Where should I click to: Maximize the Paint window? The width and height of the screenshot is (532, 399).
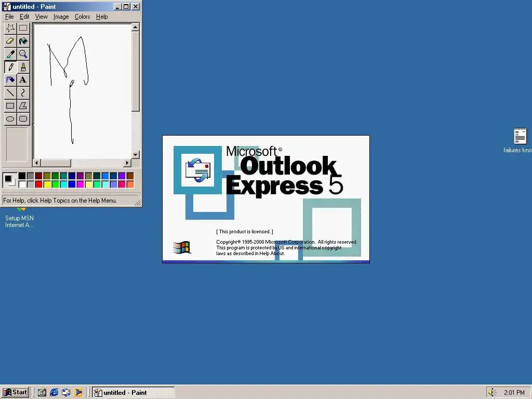click(126, 6)
